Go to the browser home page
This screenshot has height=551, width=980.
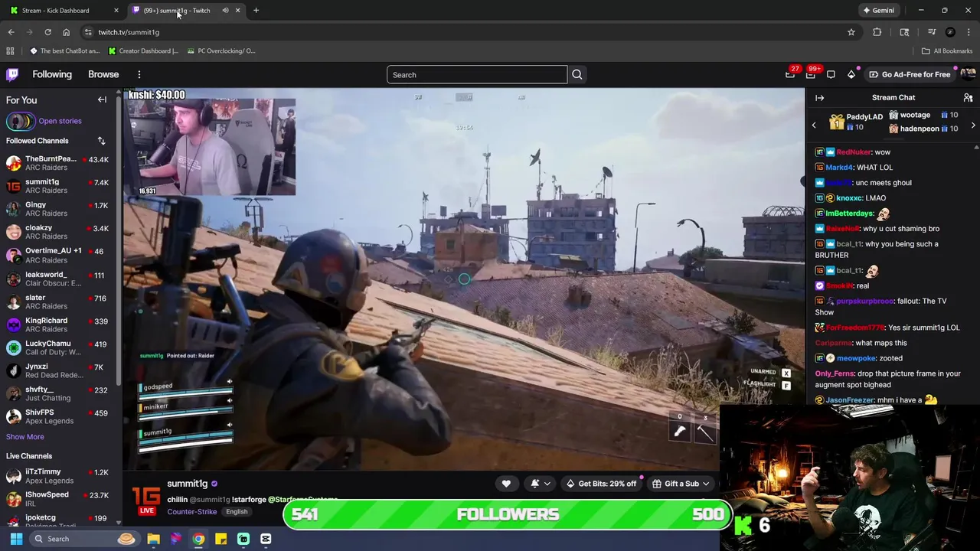coord(66,32)
